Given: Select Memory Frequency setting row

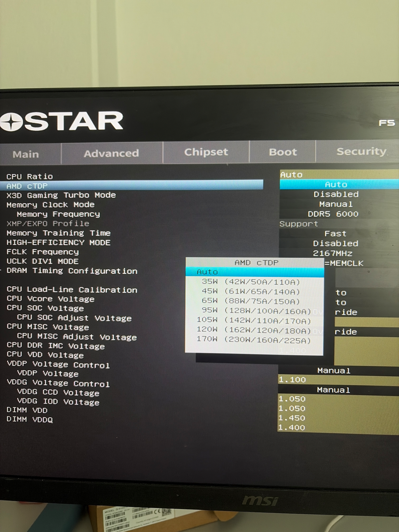Looking at the screenshot, I should point(58,214).
